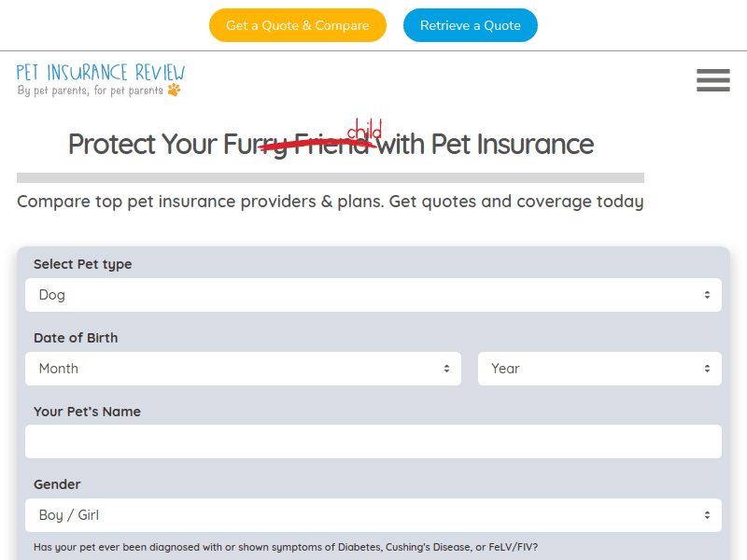Click the stepper arrows on the Pet type selector
The width and height of the screenshot is (747, 560).
click(708, 294)
